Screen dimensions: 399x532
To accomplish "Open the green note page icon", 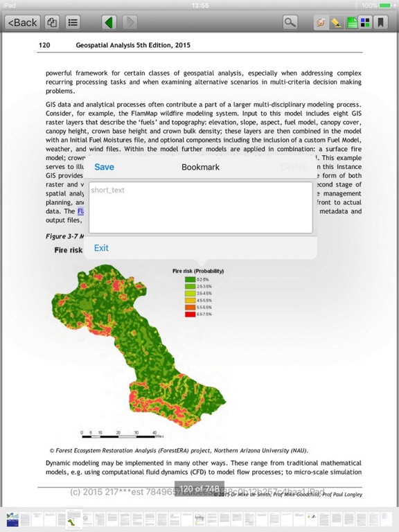I will (x=352, y=23).
